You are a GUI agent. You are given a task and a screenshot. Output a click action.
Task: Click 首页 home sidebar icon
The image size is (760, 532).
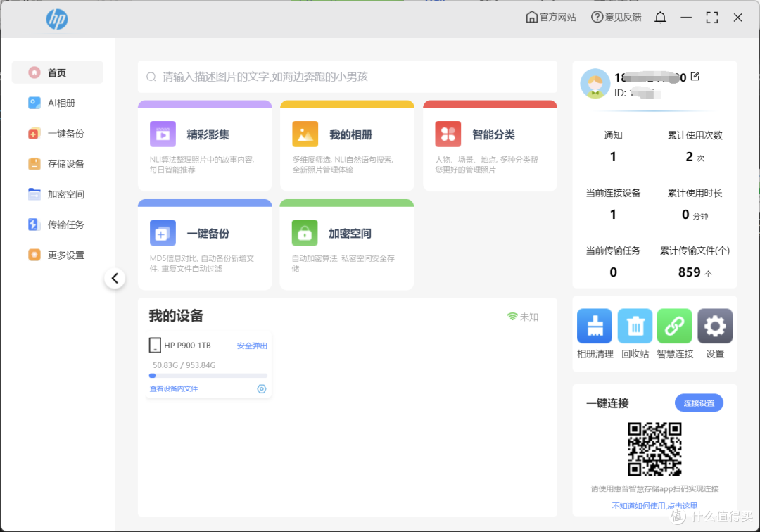pyautogui.click(x=34, y=72)
